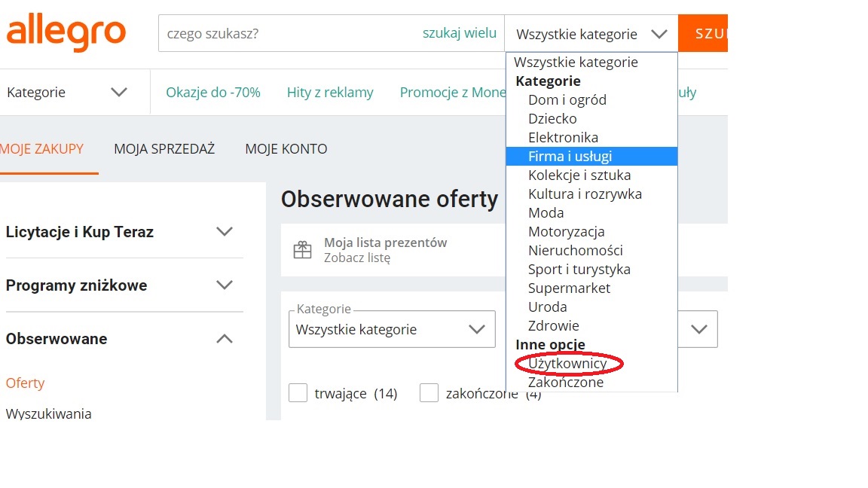Image resolution: width=868 pixels, height=488 pixels.
Task: Open Wyszukiwania in the sidebar
Action: (x=49, y=413)
